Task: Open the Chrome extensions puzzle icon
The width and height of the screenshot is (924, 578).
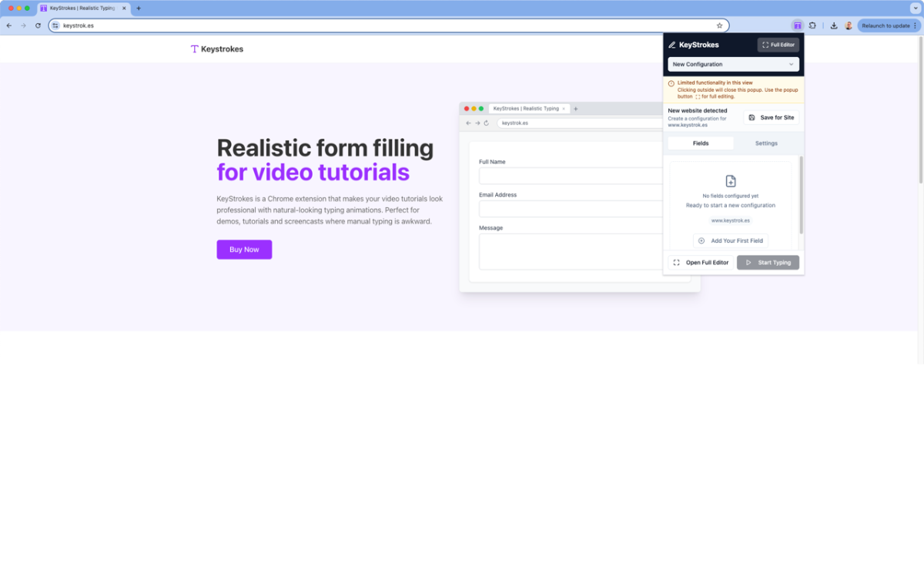Action: pyautogui.click(x=812, y=25)
